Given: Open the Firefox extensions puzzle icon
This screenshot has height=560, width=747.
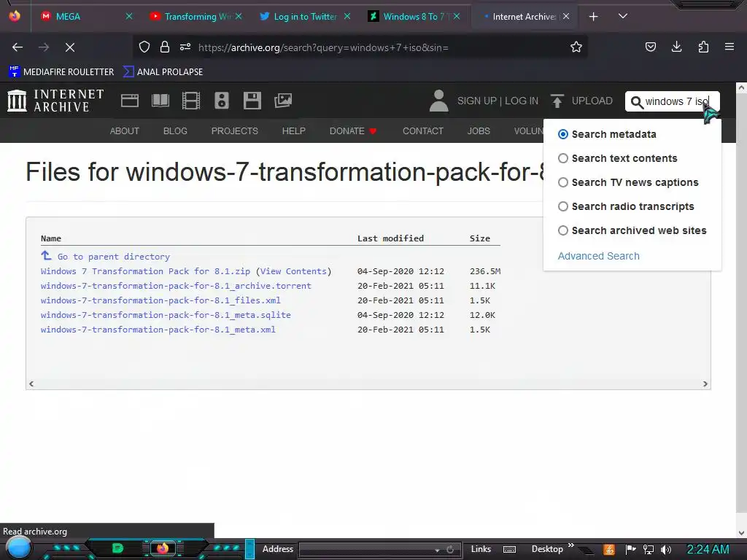Looking at the screenshot, I should tap(703, 47).
